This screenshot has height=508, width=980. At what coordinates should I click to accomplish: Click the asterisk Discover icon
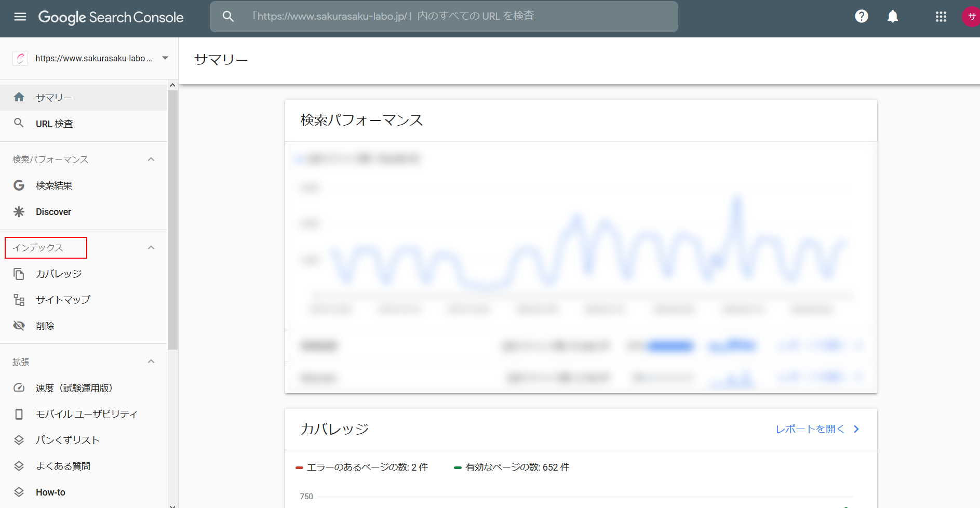point(19,211)
